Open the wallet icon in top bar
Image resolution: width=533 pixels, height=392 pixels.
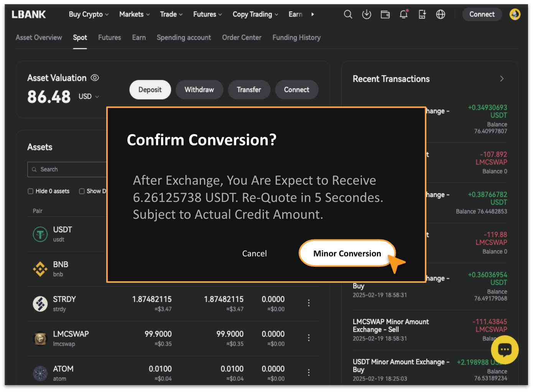385,15
